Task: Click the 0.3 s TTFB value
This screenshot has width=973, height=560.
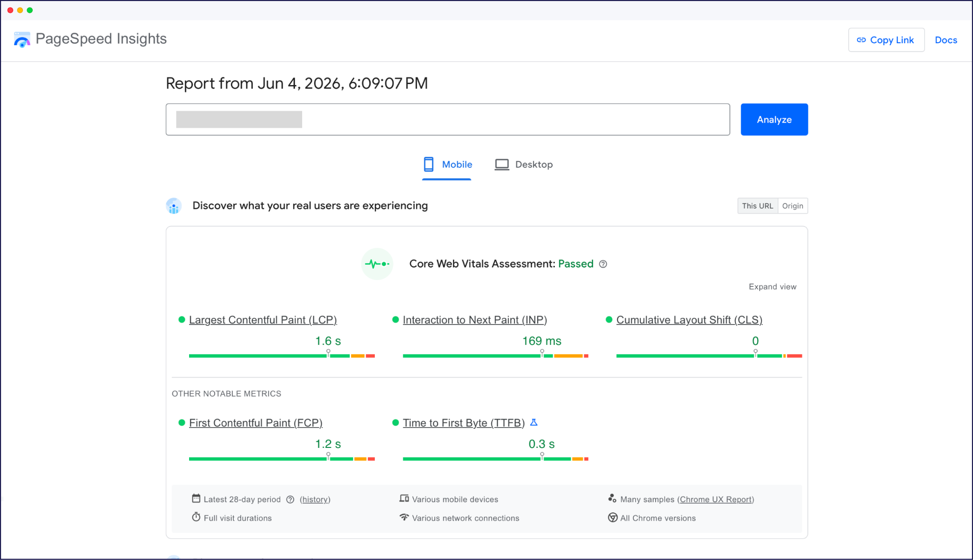Action: (542, 444)
